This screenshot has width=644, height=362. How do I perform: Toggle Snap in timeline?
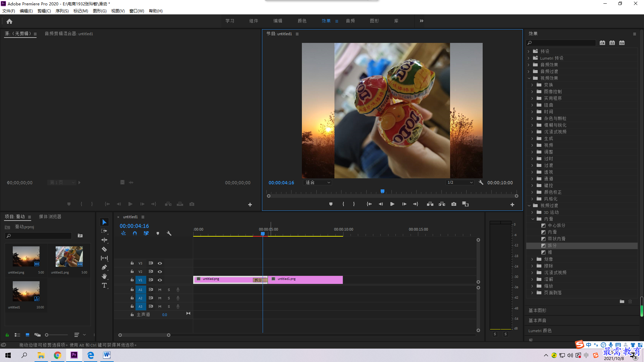[135, 233]
